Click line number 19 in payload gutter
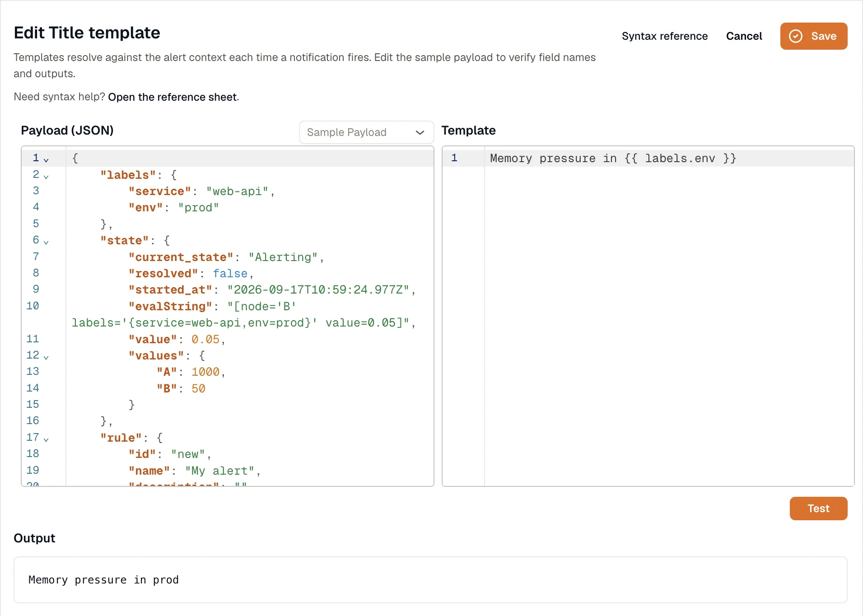This screenshot has height=616, width=863. coord(33,470)
